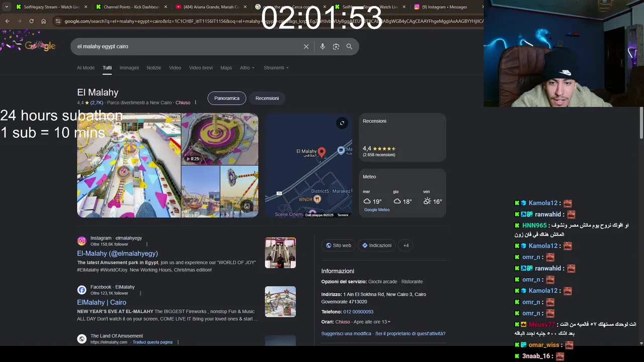Image resolution: width=644 pixels, height=362 pixels.
Task: Select the Immagini search tab
Action: click(x=129, y=68)
